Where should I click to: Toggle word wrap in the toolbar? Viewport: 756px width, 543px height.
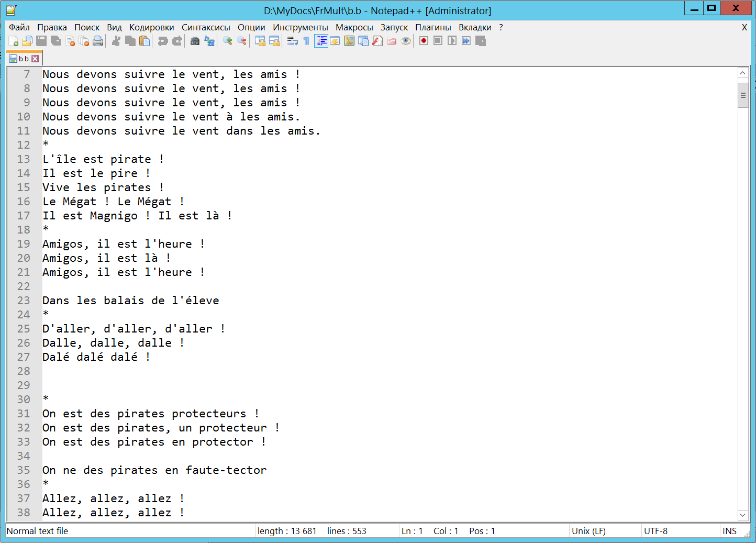292,41
